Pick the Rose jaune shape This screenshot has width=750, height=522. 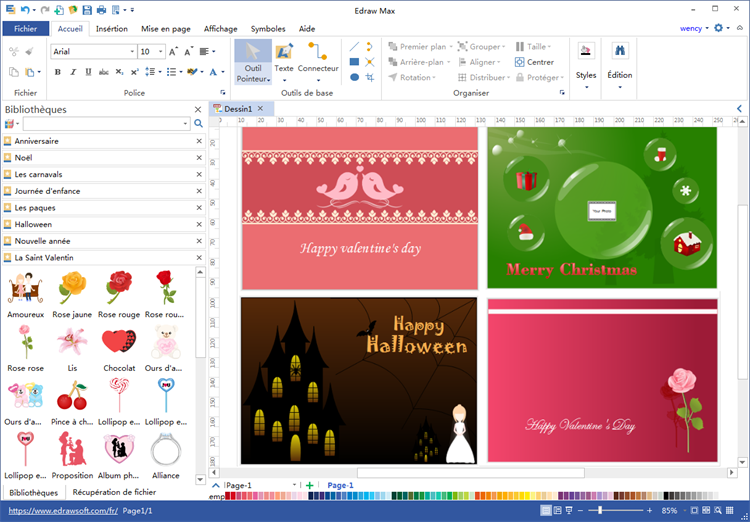coord(72,288)
